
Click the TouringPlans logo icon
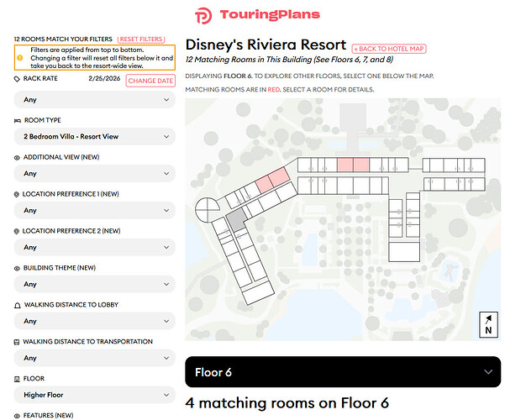click(203, 15)
